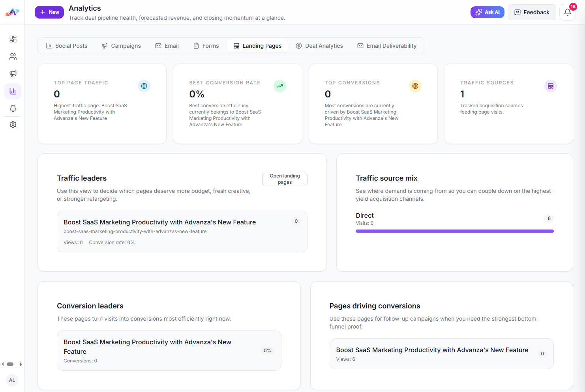
Task: Click 'Visits: 6' under Direct
Action: (364, 223)
